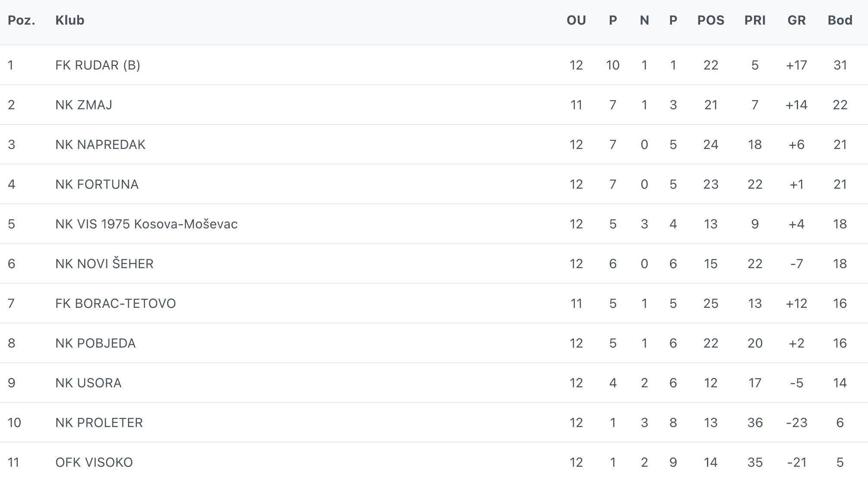The width and height of the screenshot is (868, 481).
Task: Sort by the GR goal difference header
Action: click(x=796, y=20)
